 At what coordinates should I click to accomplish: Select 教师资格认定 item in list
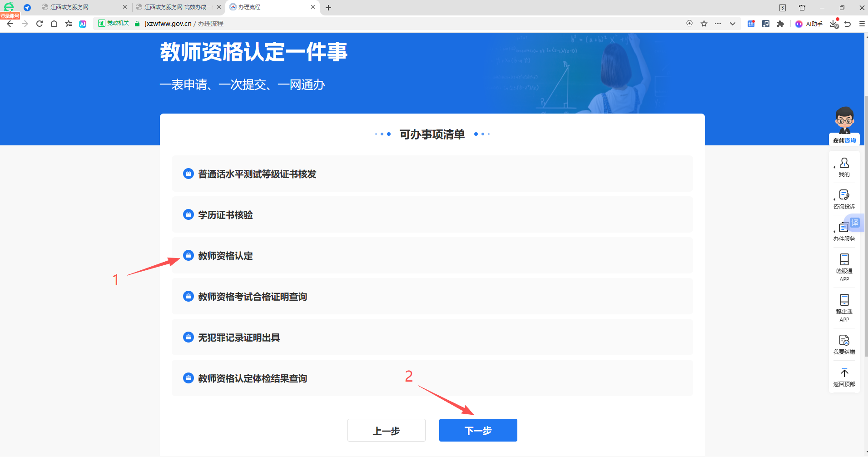[225, 256]
